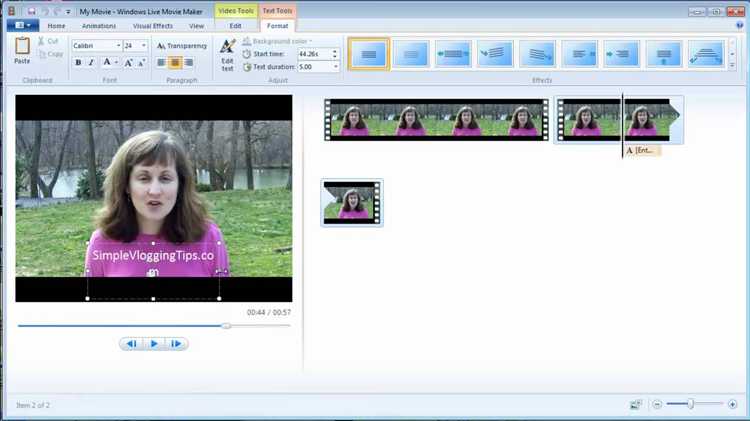Open the font color dropdown arrow
Viewport: 750px width, 421px height.
(x=116, y=63)
